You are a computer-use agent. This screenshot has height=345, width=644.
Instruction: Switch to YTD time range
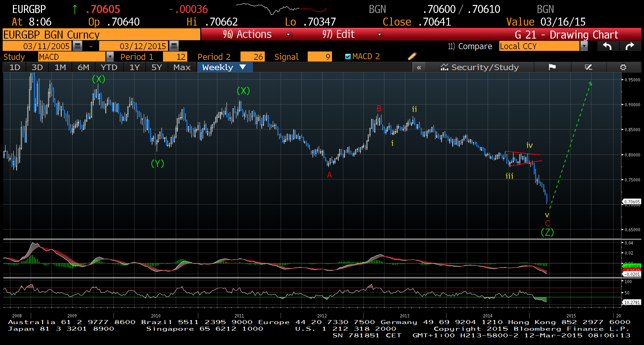[x=109, y=67]
